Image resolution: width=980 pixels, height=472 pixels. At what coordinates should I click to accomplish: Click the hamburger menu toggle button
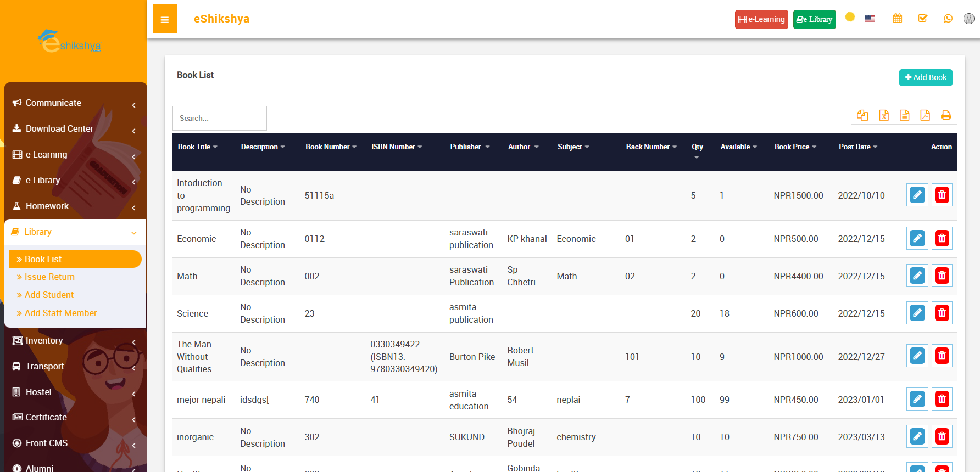[164, 19]
